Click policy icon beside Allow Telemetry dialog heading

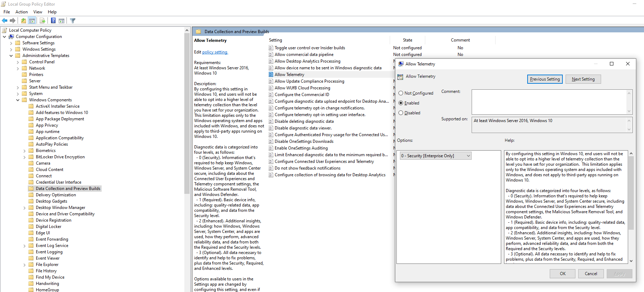click(x=400, y=77)
